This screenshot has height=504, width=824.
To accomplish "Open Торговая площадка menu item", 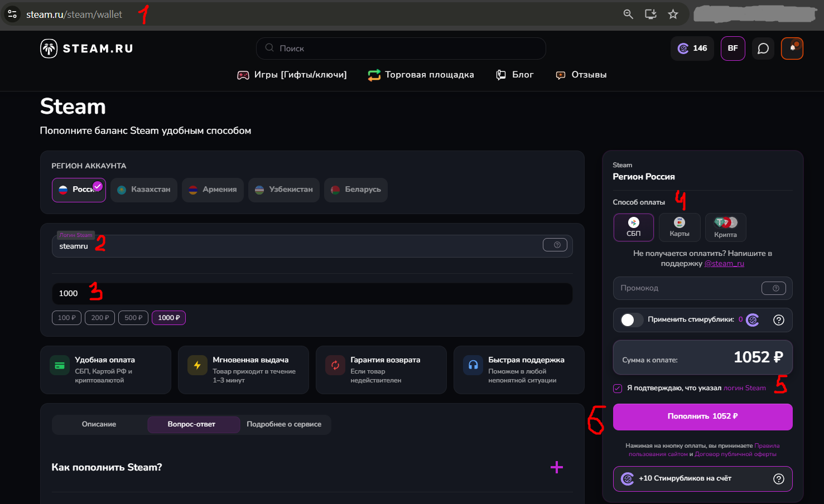I will click(x=421, y=75).
